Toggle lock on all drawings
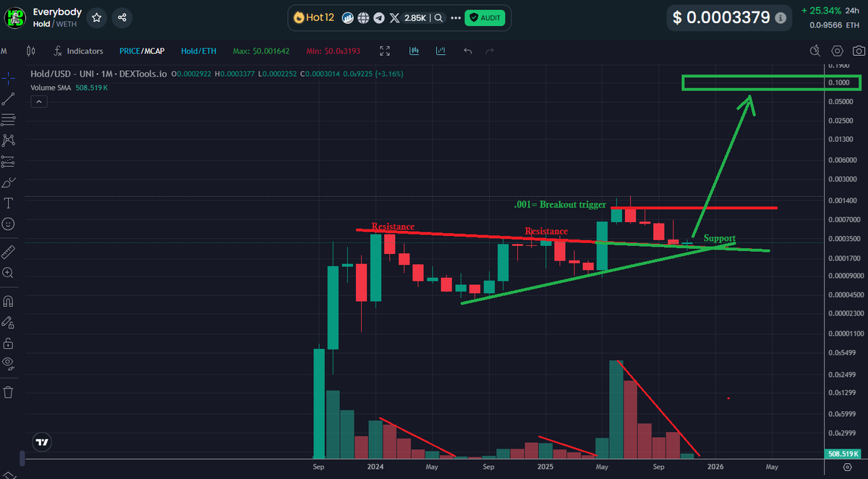Viewport: 868px width, 479px height. (x=9, y=344)
